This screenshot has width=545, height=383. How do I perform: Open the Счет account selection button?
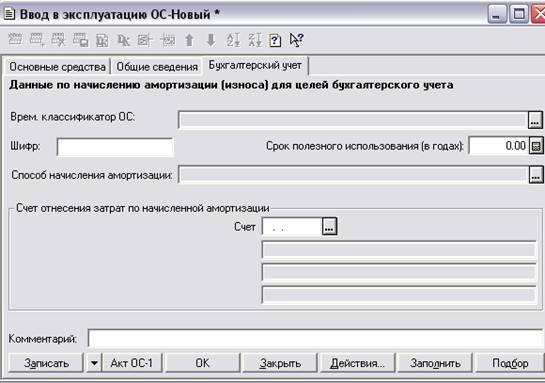point(329,227)
